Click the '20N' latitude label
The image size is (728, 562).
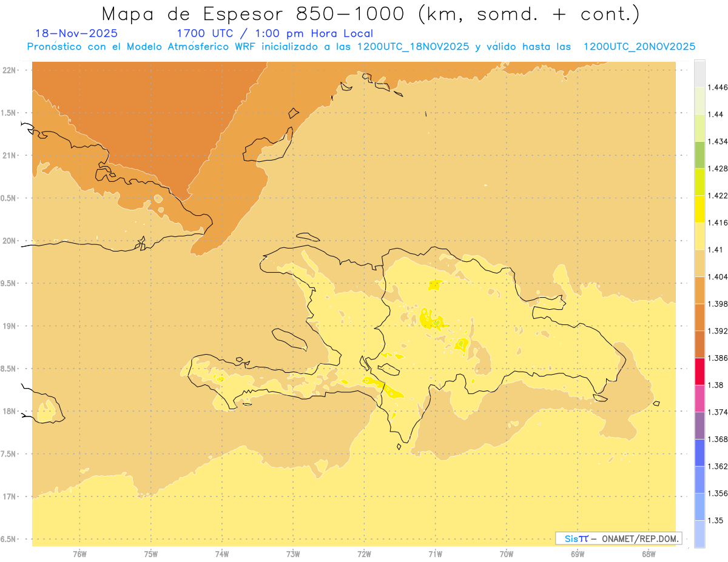[9, 241]
